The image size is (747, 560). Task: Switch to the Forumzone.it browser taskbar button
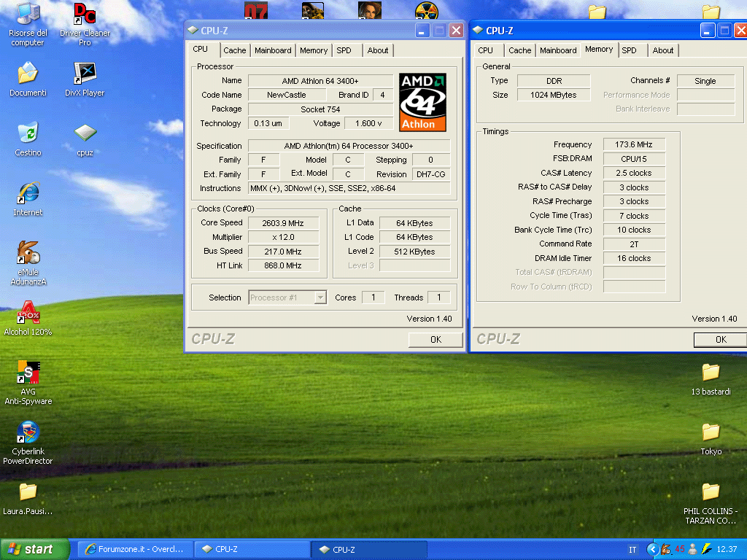point(135,549)
